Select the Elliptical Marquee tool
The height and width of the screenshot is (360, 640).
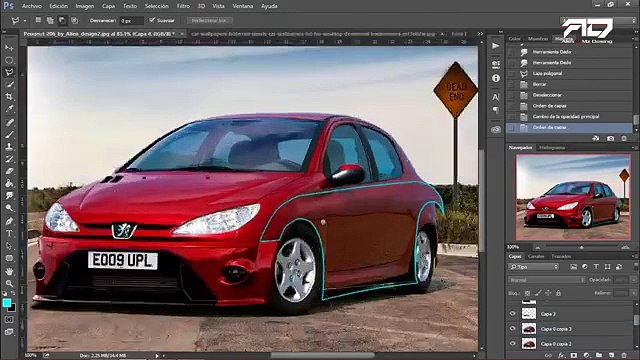point(9,60)
